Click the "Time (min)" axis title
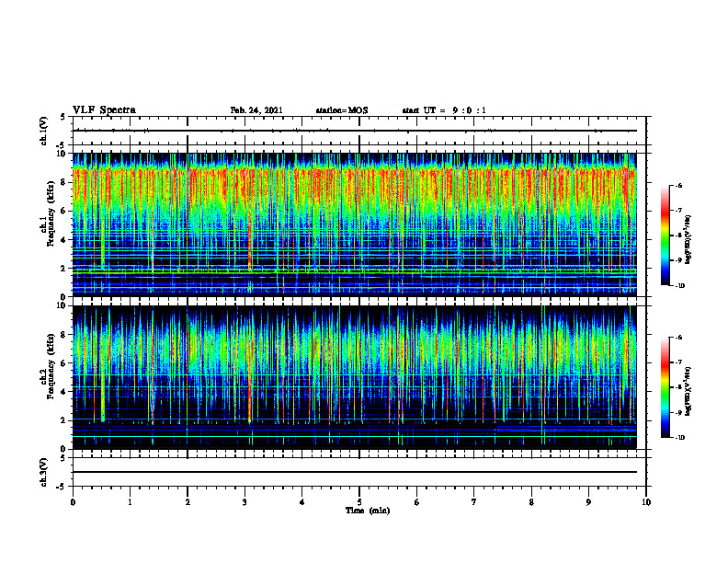The width and height of the screenshot is (728, 563). pos(368,511)
